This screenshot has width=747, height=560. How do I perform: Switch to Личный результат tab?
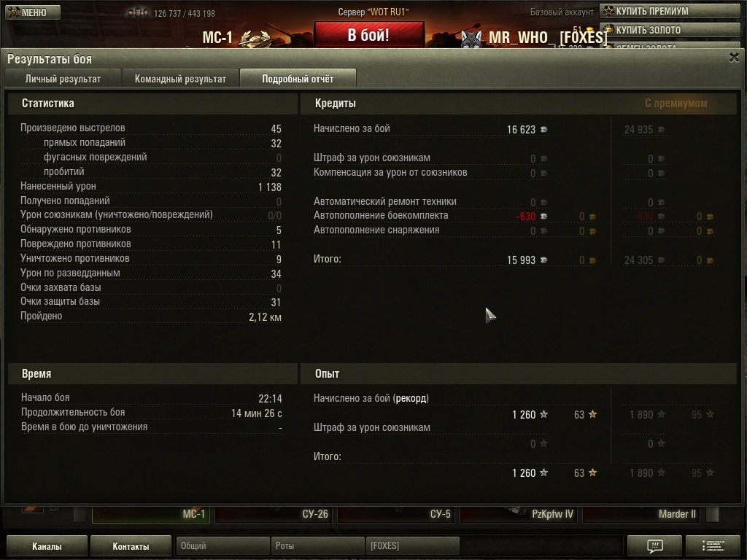pos(63,79)
